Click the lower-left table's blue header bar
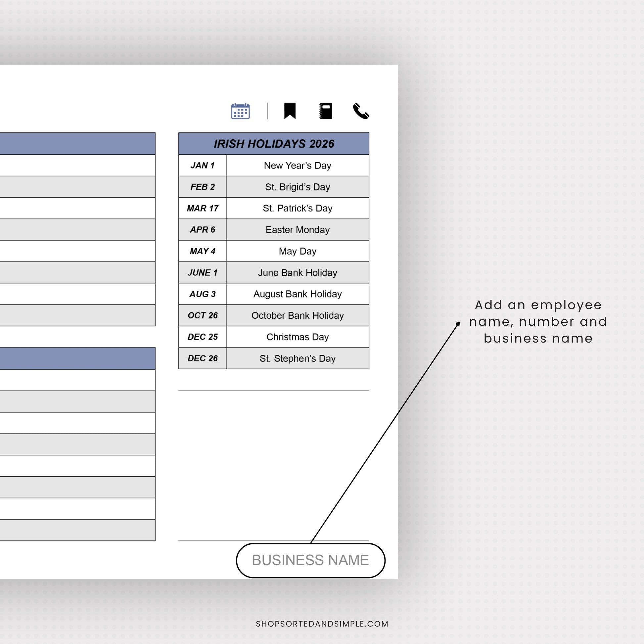644x644 pixels. click(77, 358)
